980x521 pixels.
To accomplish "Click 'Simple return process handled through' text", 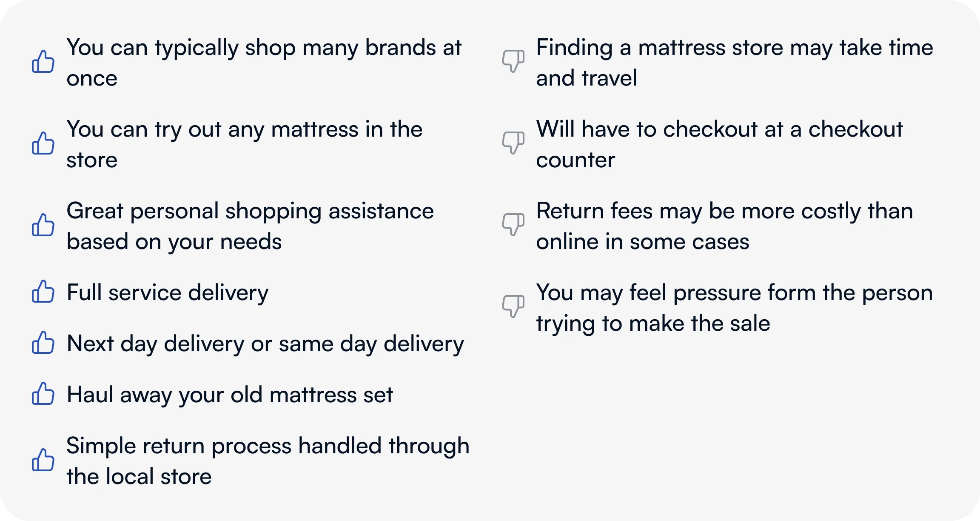I will [x=268, y=446].
